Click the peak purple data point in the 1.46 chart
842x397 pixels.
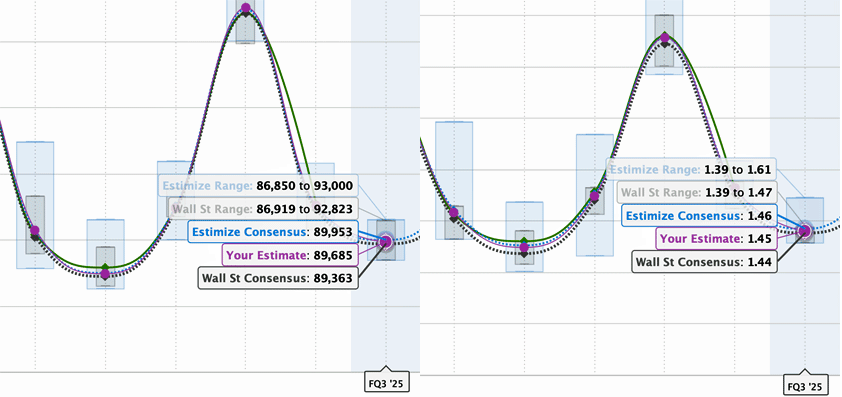665,37
